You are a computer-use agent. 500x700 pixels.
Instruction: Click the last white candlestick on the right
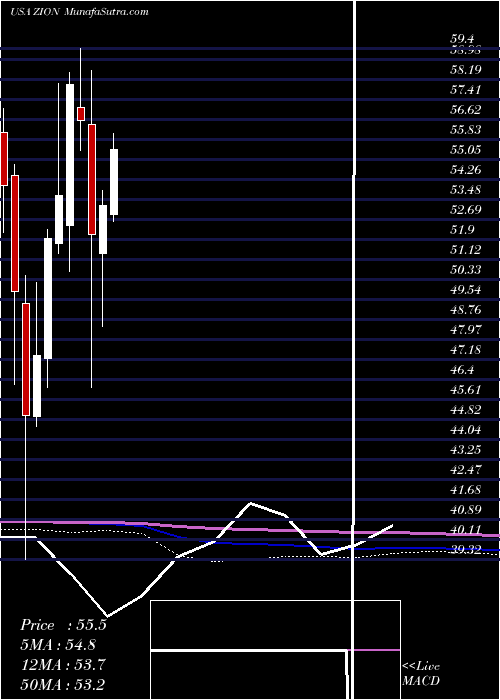pos(114,182)
